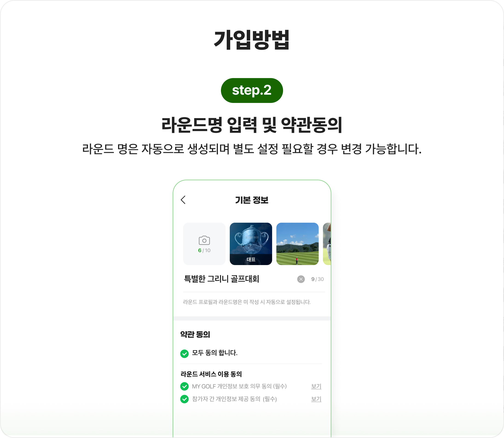504x438 pixels.
Task: Tap the camera icon to add photos
Action: click(204, 240)
